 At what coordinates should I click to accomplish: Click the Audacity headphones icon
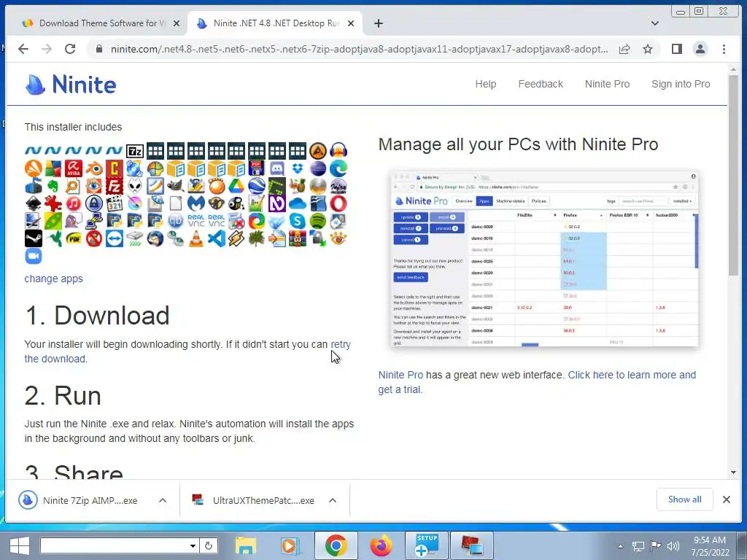click(338, 151)
